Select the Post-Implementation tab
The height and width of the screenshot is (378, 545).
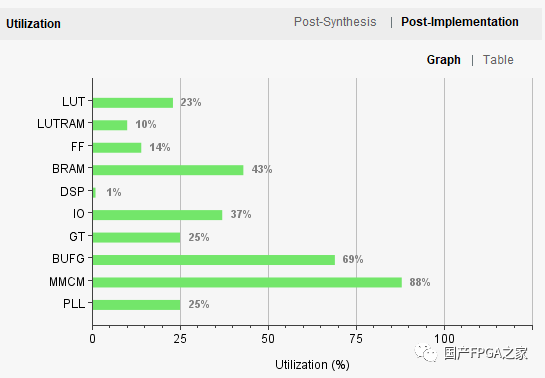(x=460, y=22)
